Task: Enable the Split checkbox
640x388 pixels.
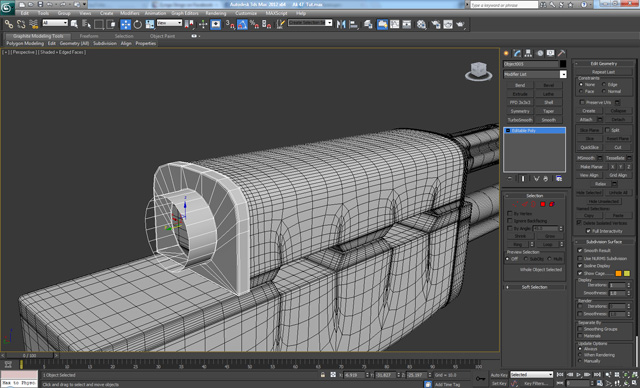Action: 607,130
